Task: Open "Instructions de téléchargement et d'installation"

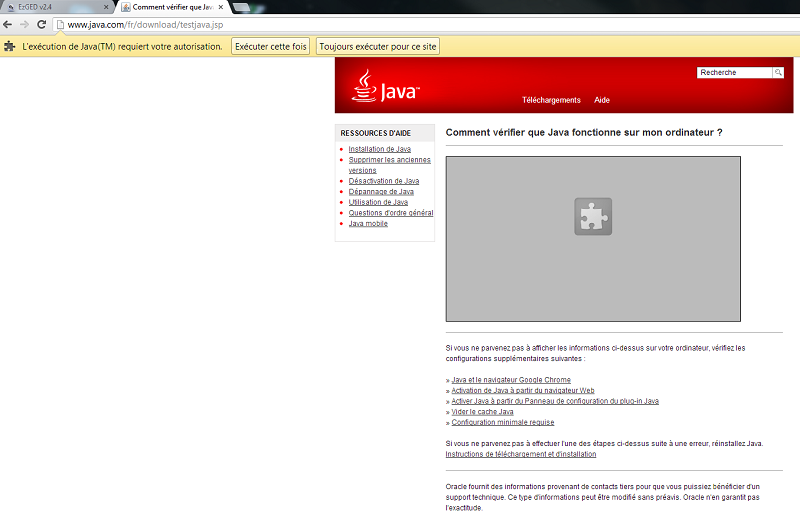Action: click(521, 454)
